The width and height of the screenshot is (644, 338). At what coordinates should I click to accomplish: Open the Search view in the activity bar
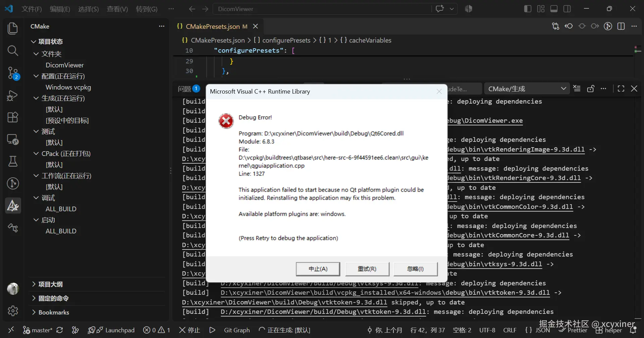[13, 51]
